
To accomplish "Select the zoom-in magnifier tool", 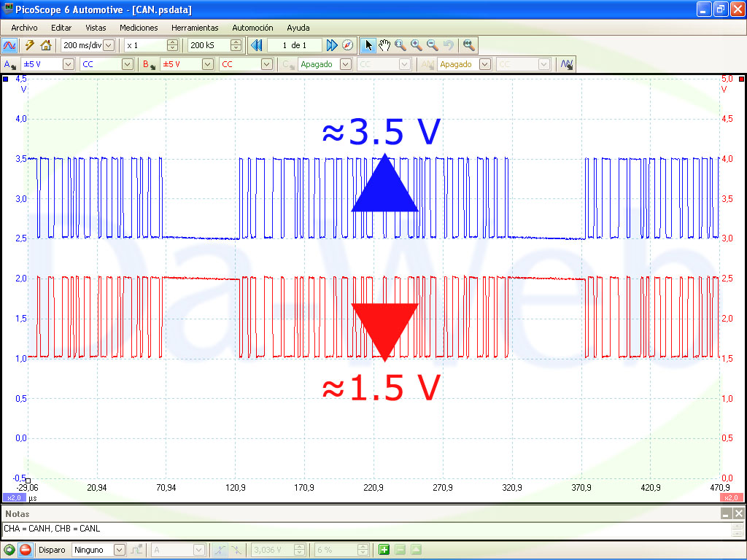I will [417, 45].
